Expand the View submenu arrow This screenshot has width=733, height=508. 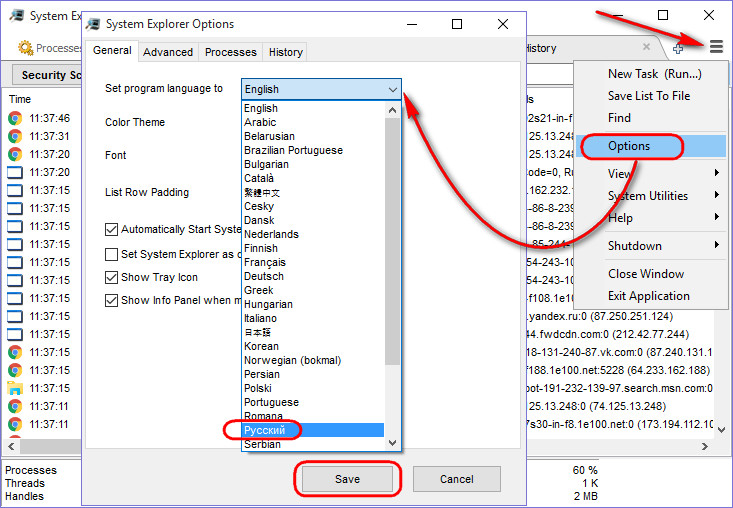717,173
